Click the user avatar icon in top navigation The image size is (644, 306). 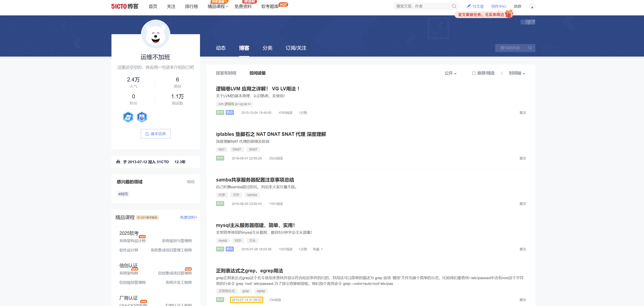click(x=532, y=6)
